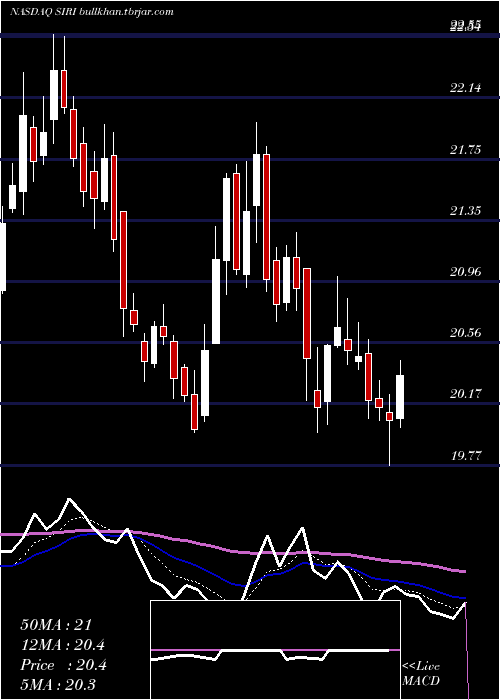
Task: Click the <<Live MACD label
Action: [421, 673]
